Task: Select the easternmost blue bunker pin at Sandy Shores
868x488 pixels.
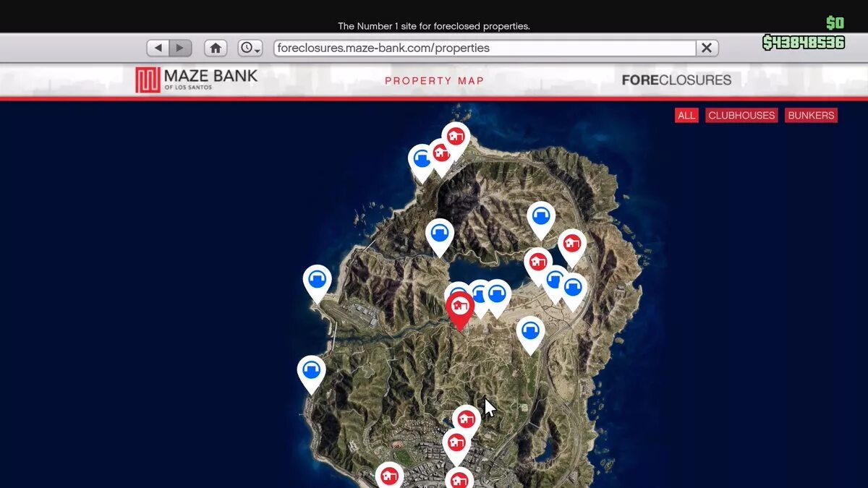Action: tap(574, 289)
